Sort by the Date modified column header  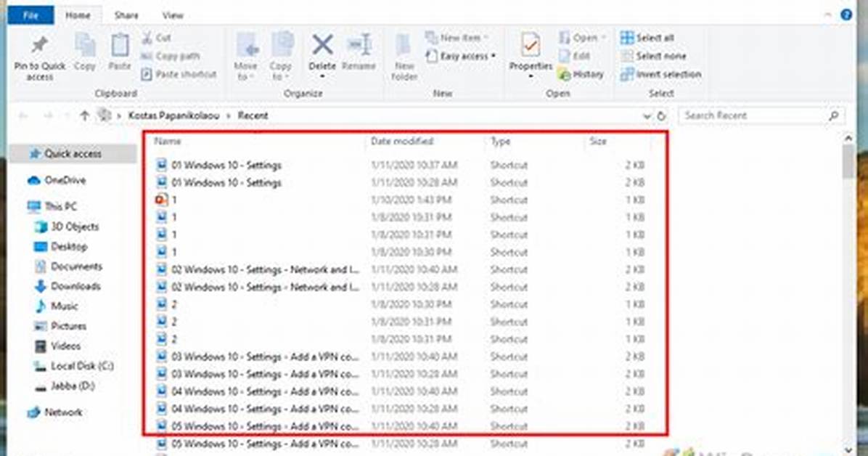(x=402, y=142)
